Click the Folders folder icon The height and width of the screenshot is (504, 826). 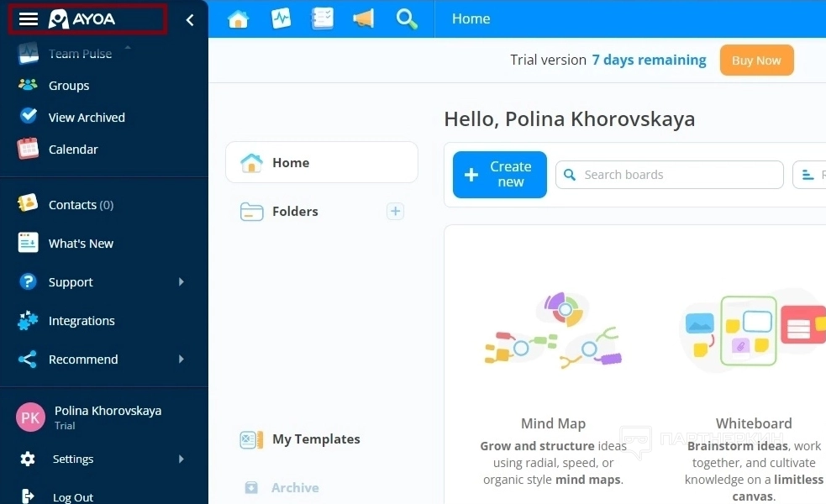pyautogui.click(x=251, y=211)
